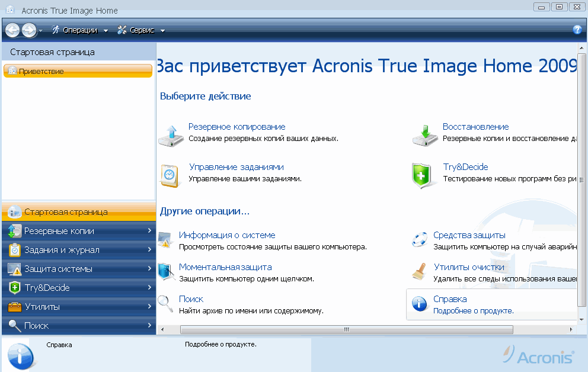This screenshot has width=588, height=372.
Task: Click the Try&Decide sidebar shield icon
Action: pyautogui.click(x=14, y=288)
